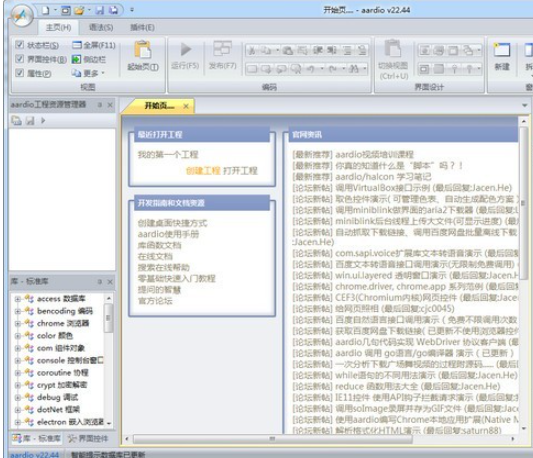This screenshot has width=533, height=458.
Task: Open the aardio application orb menu
Action: (22, 15)
